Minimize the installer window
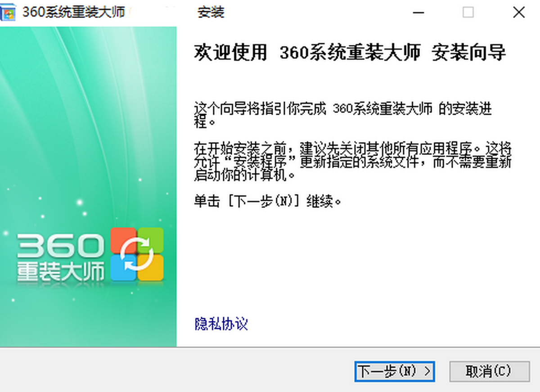 418,12
